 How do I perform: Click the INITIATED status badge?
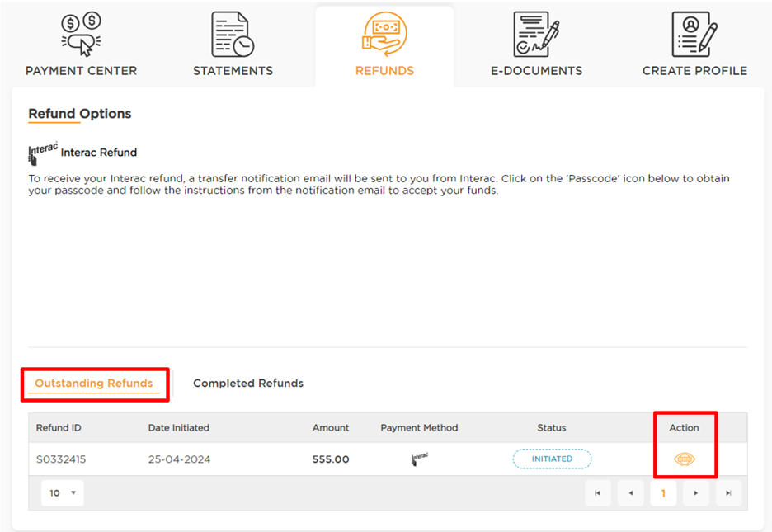552,459
